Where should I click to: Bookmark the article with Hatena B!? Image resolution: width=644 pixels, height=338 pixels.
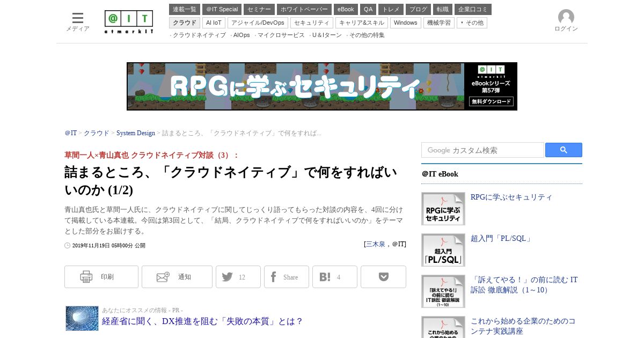click(x=335, y=277)
